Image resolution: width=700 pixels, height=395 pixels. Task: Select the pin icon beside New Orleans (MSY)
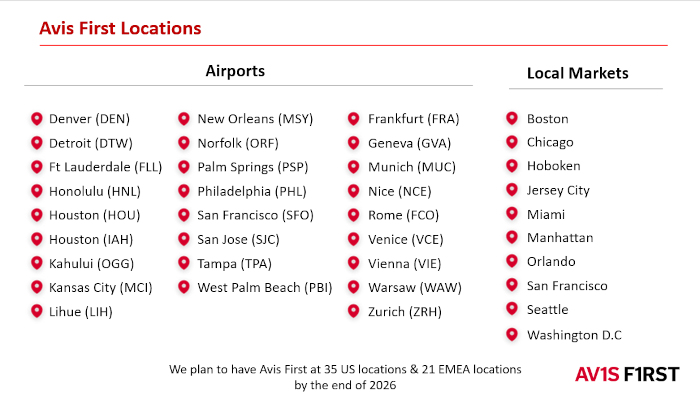(183, 119)
